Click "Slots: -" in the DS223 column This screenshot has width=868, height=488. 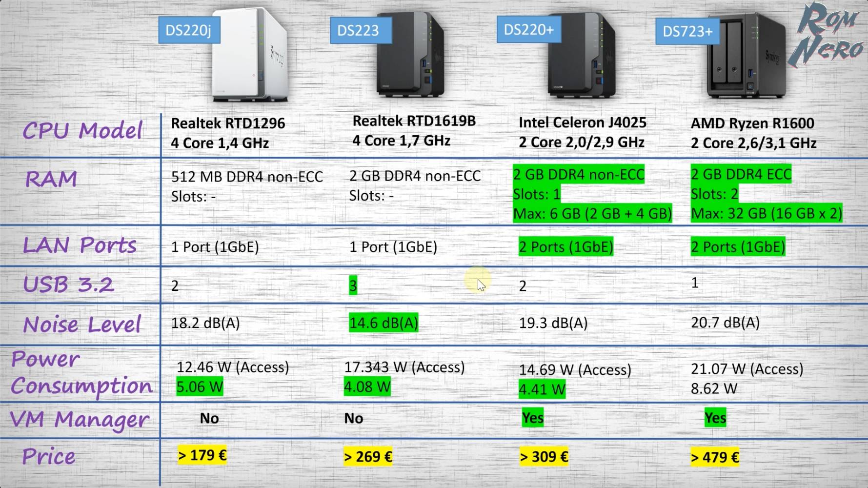click(371, 196)
